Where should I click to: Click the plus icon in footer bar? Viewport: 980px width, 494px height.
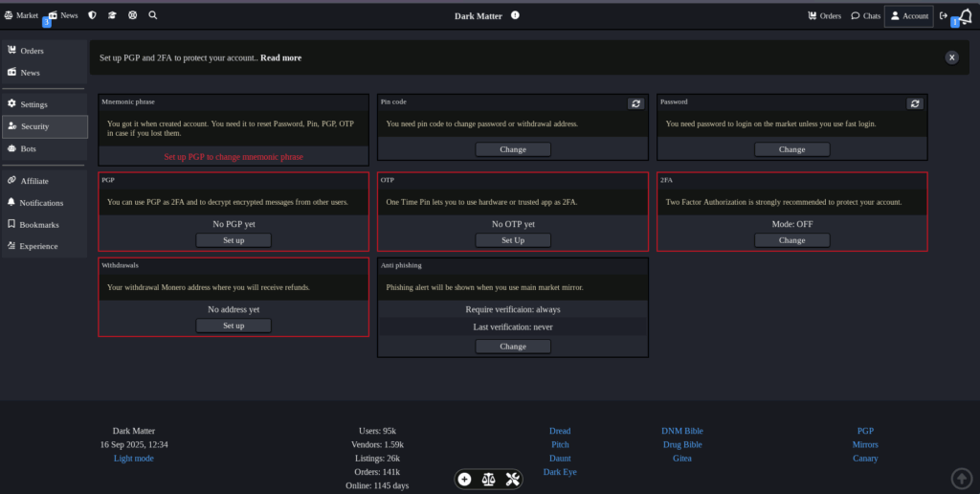pyautogui.click(x=464, y=479)
